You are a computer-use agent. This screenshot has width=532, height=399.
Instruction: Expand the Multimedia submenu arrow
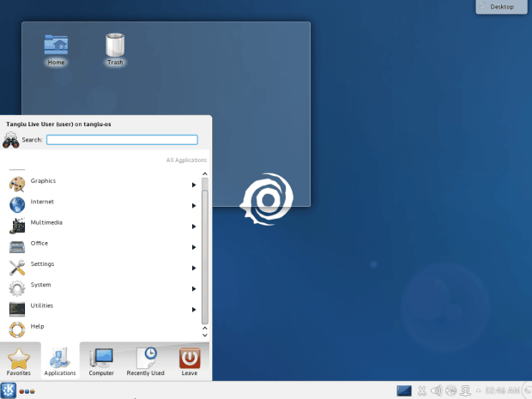194,227
